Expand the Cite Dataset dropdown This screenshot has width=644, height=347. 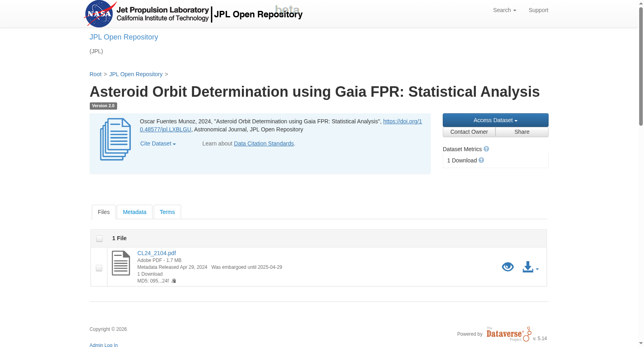158,143
